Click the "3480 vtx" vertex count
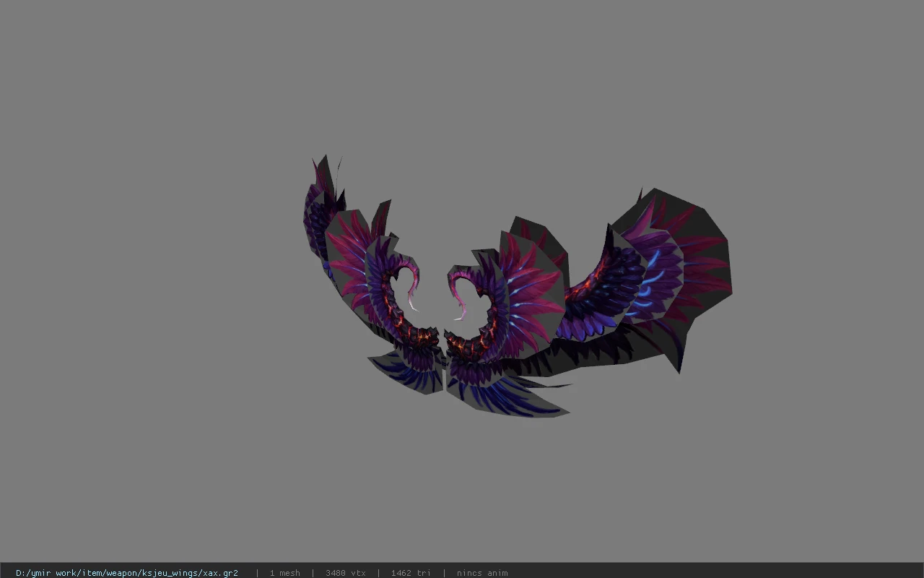924x578 pixels. tap(345, 573)
